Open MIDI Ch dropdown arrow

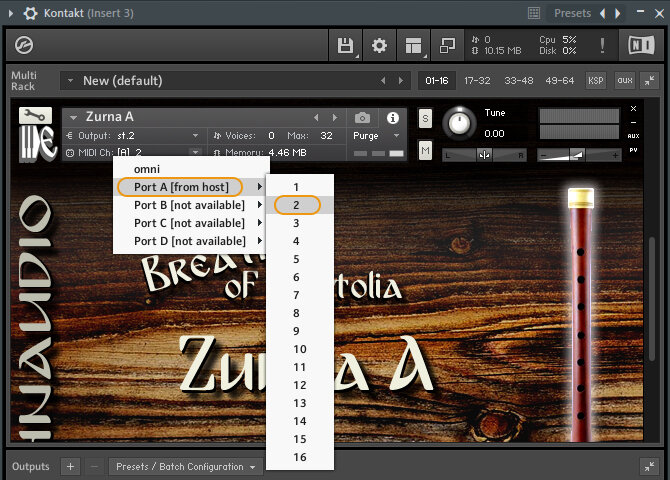[195, 152]
